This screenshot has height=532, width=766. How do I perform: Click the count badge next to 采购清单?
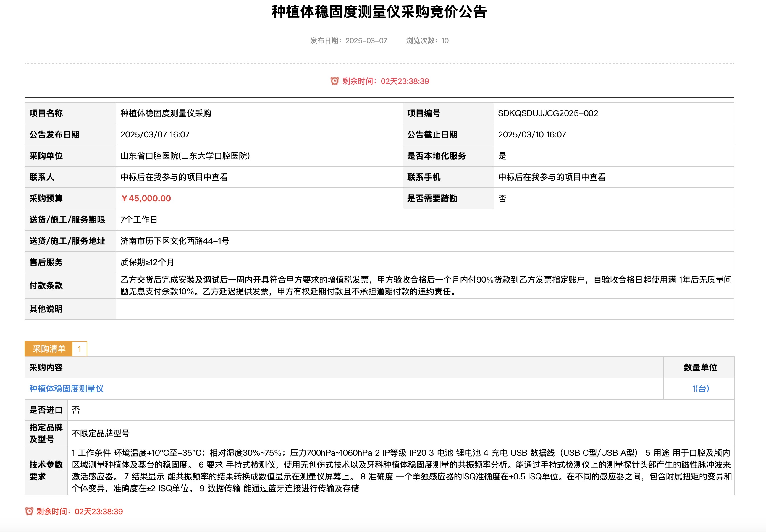coord(79,349)
